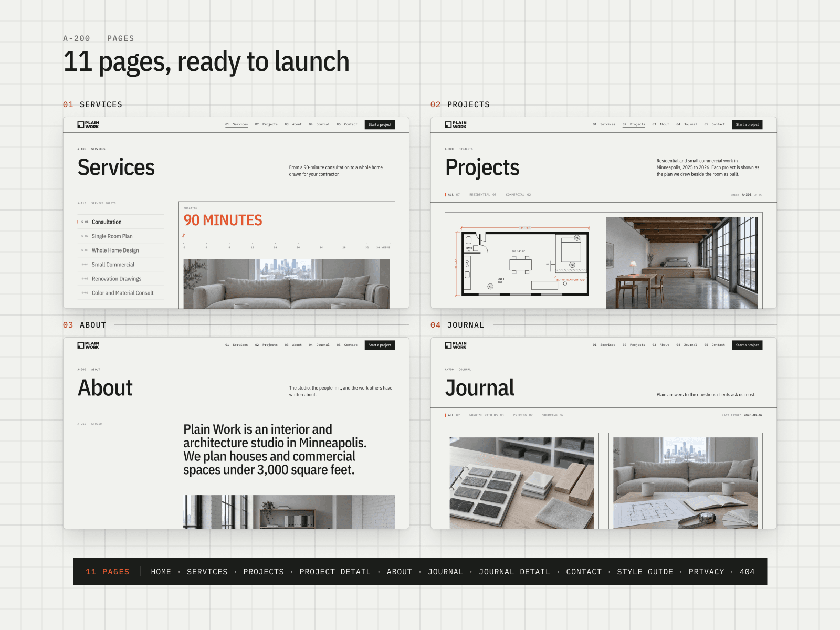Screen dimensions: 840x630
Task: Select Renovation Drawings service sheet
Action: 121,279
